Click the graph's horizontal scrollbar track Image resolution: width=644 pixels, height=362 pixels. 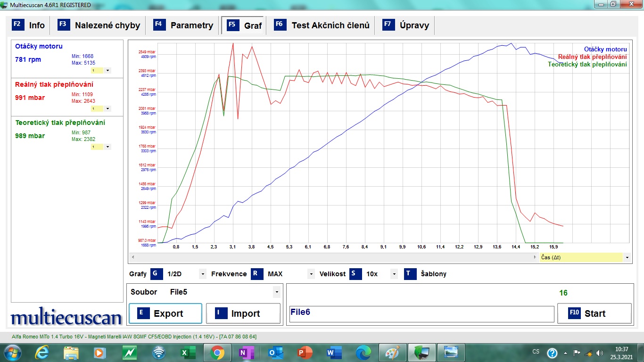click(330, 257)
